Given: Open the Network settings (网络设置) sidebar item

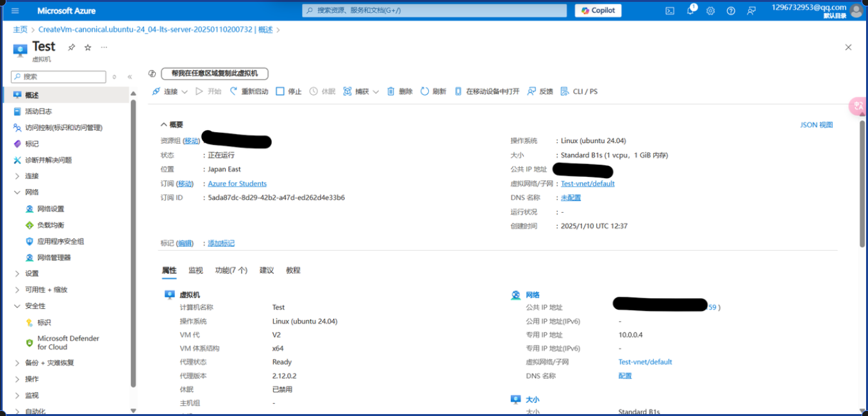Looking at the screenshot, I should [x=51, y=209].
